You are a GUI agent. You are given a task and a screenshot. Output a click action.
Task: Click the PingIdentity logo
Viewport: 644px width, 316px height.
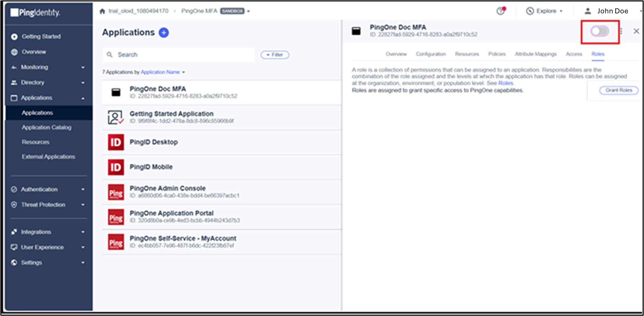point(35,13)
